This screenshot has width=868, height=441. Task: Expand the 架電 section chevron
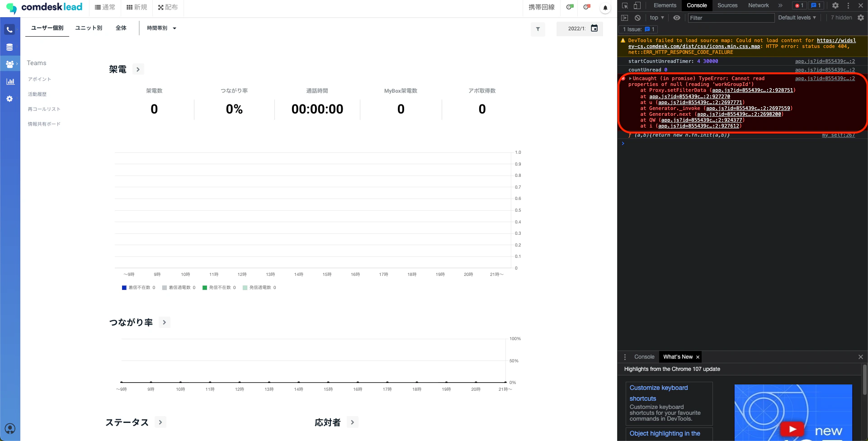(138, 69)
